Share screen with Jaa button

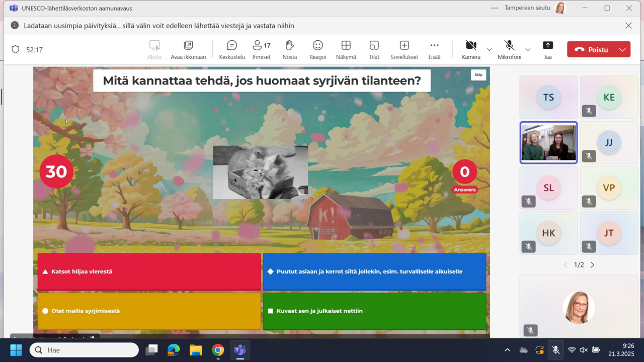click(548, 50)
